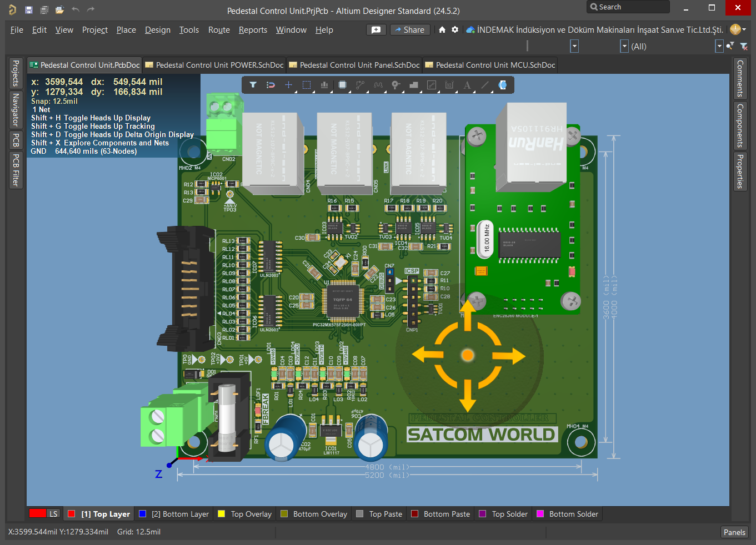
Task: Click the İNDEMAK workspace name
Action: 600,29
